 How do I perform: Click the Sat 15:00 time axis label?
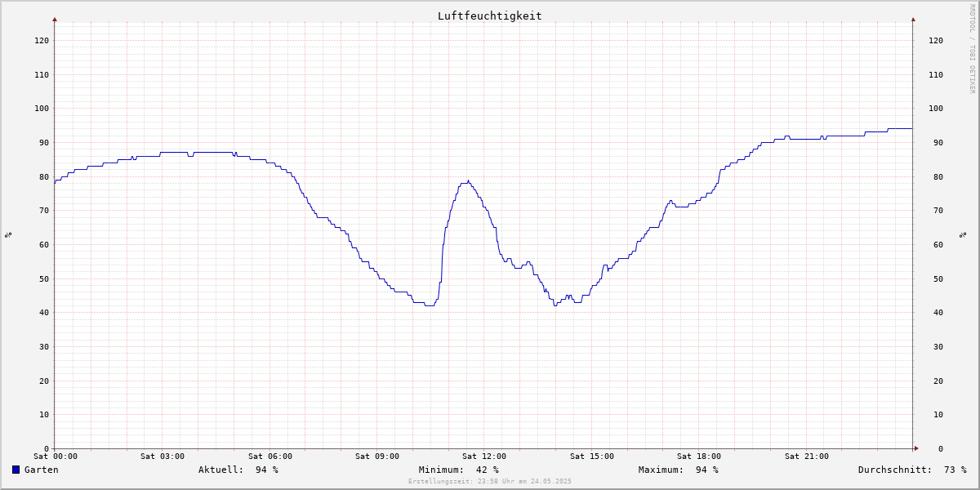(x=592, y=457)
